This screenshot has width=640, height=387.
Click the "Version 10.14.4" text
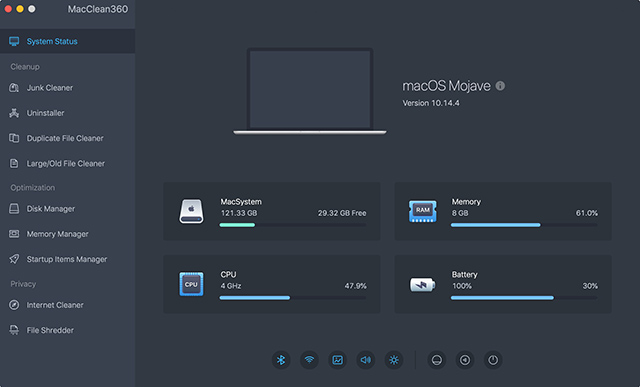coord(431,103)
